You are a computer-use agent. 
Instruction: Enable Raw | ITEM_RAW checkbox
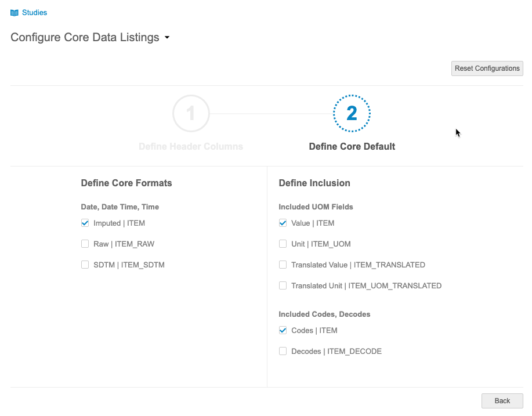[85, 244]
